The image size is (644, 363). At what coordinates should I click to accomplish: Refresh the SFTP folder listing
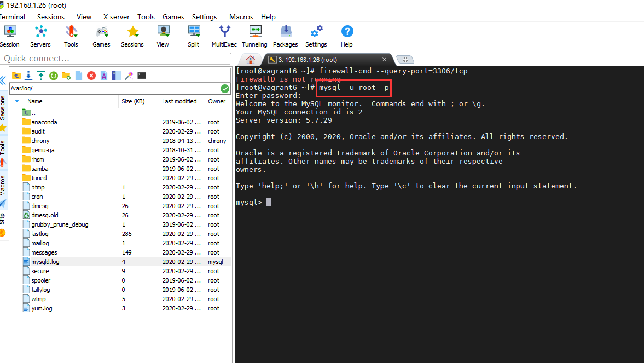tap(54, 76)
